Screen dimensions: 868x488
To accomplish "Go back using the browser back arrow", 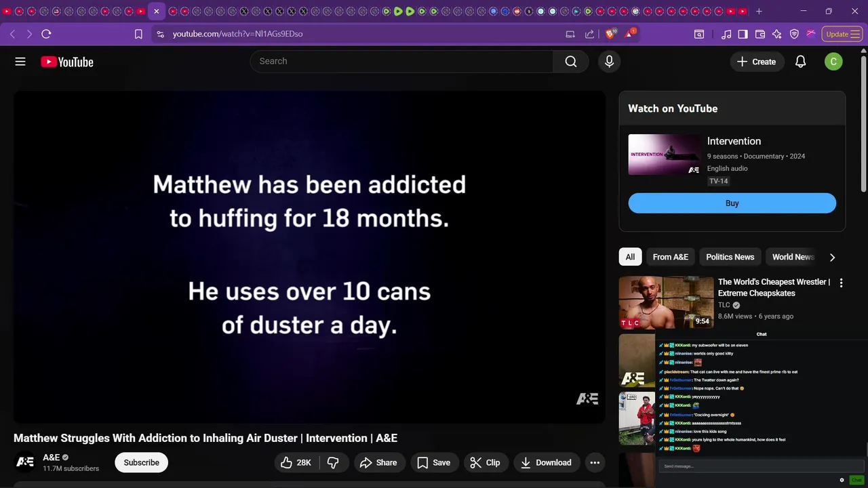I will [x=12, y=34].
